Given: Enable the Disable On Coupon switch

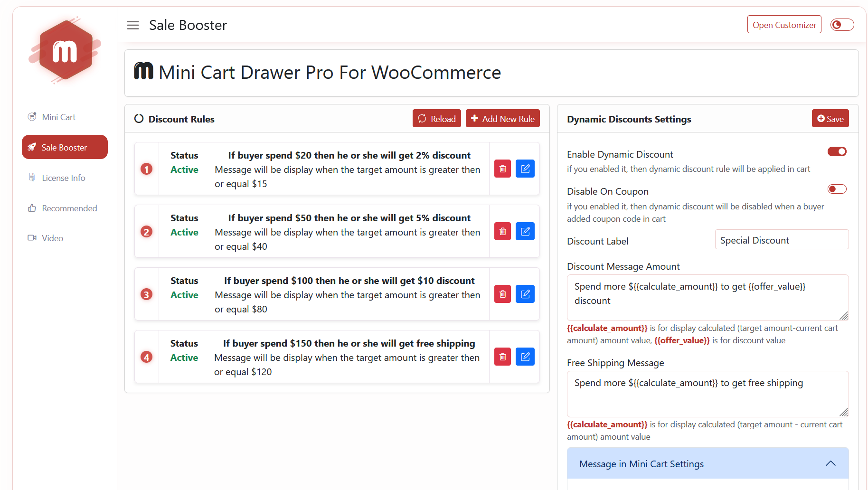Looking at the screenshot, I should (837, 189).
